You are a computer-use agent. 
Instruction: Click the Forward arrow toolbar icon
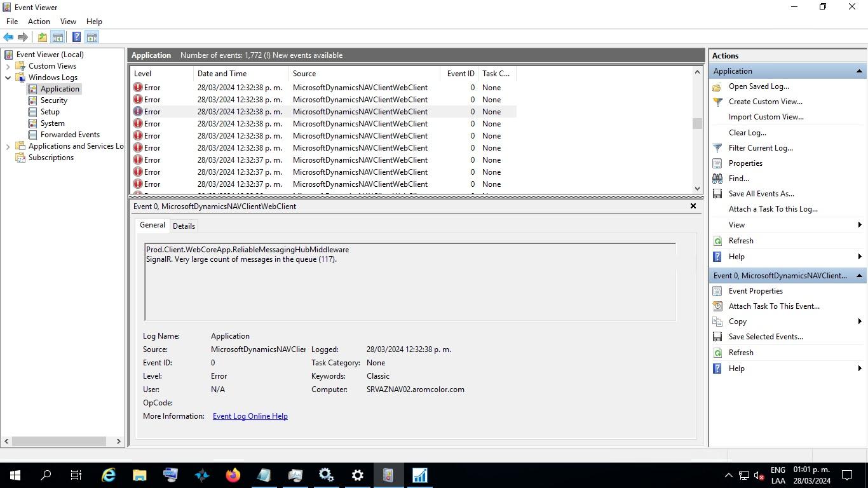point(23,37)
